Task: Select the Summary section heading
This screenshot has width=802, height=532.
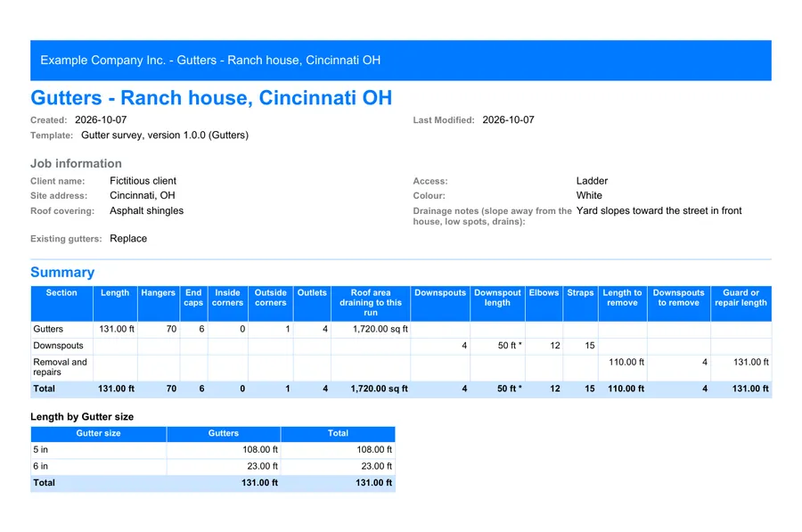Action: 62,272
